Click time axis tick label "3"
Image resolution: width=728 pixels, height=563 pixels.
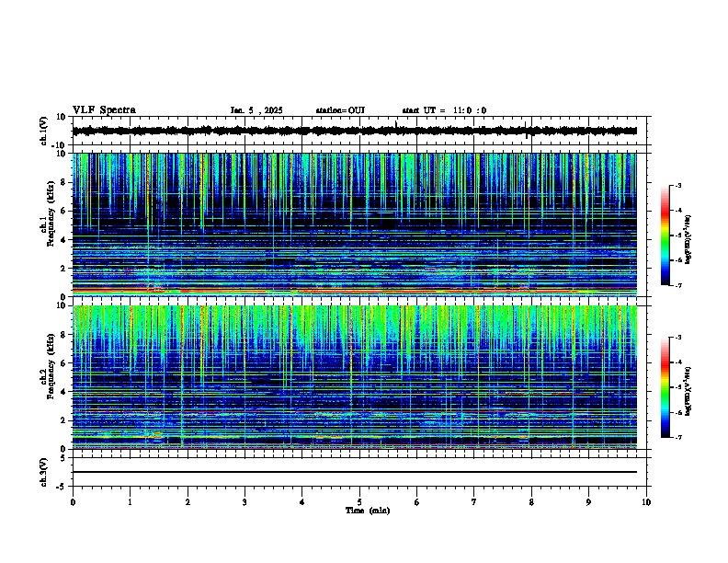click(x=245, y=502)
